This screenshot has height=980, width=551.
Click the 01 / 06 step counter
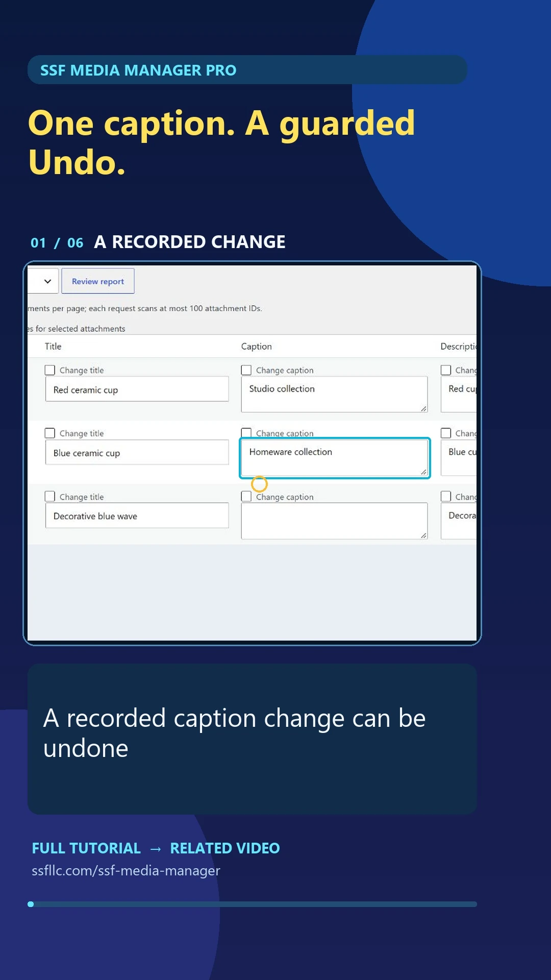pyautogui.click(x=57, y=243)
